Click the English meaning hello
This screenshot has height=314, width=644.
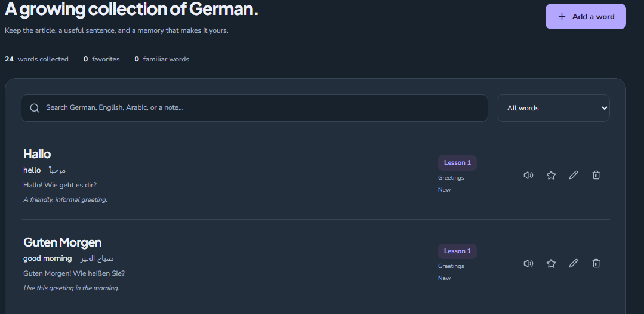[x=32, y=170]
